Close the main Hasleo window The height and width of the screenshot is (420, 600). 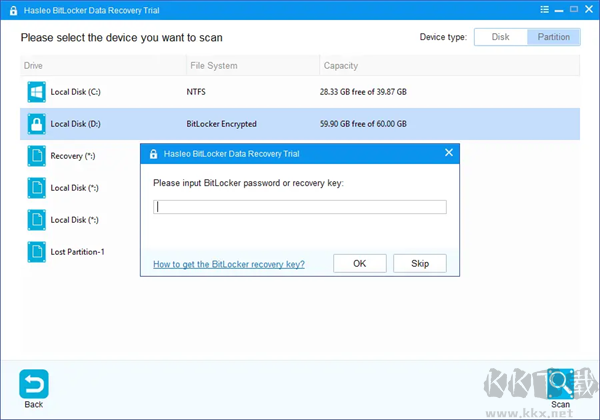(x=589, y=9)
